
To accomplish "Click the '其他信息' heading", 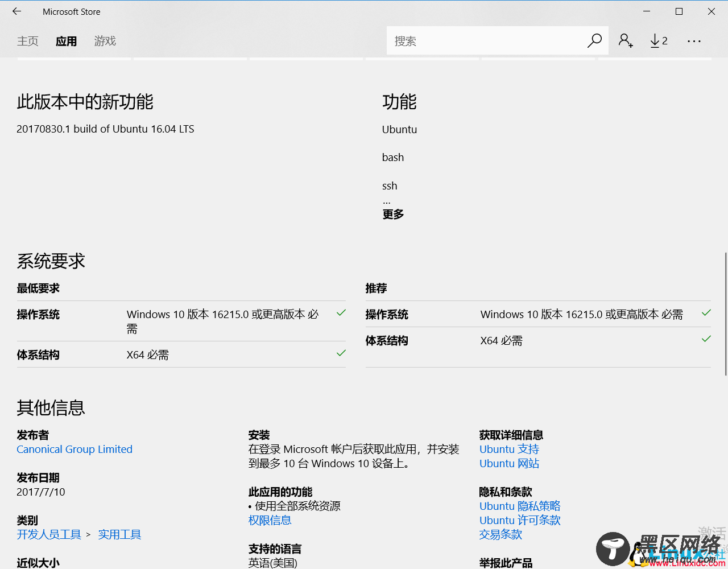I will (51, 407).
